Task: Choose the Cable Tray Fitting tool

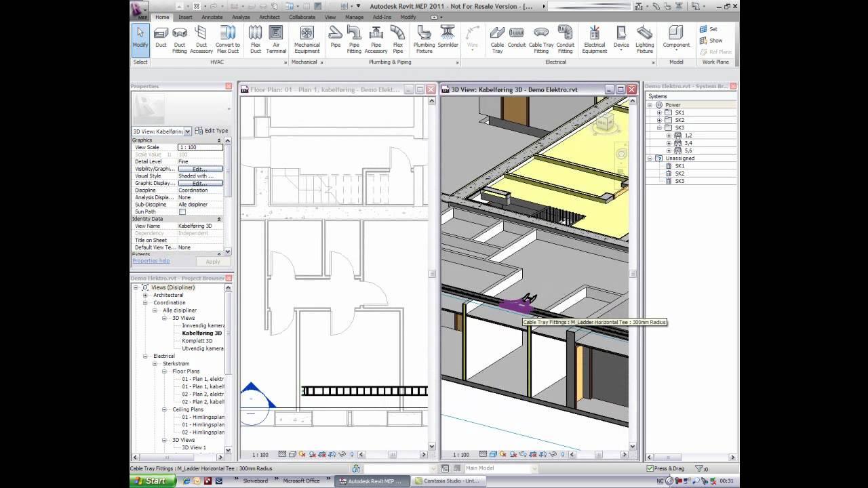Action: pyautogui.click(x=541, y=39)
